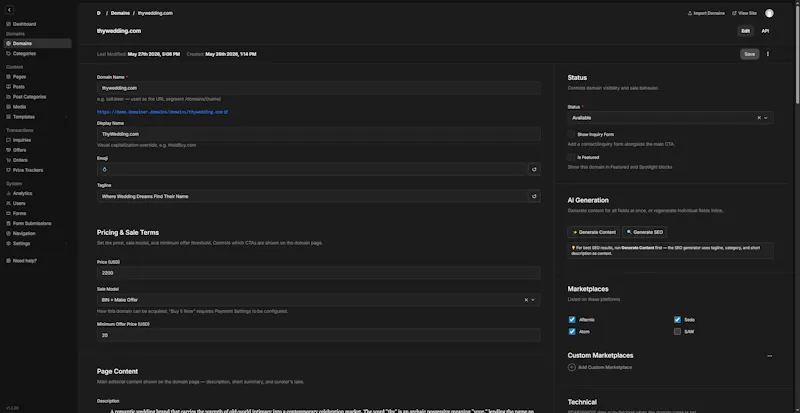800x413 pixels.
Task: Click the plus icon for Add Custom Marketplace
Action: pos(571,368)
